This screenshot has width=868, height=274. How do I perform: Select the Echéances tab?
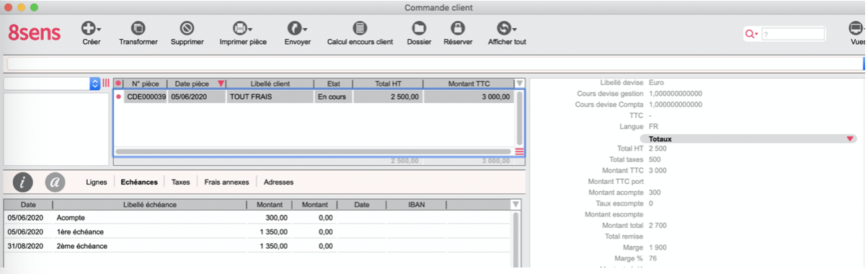click(x=139, y=182)
